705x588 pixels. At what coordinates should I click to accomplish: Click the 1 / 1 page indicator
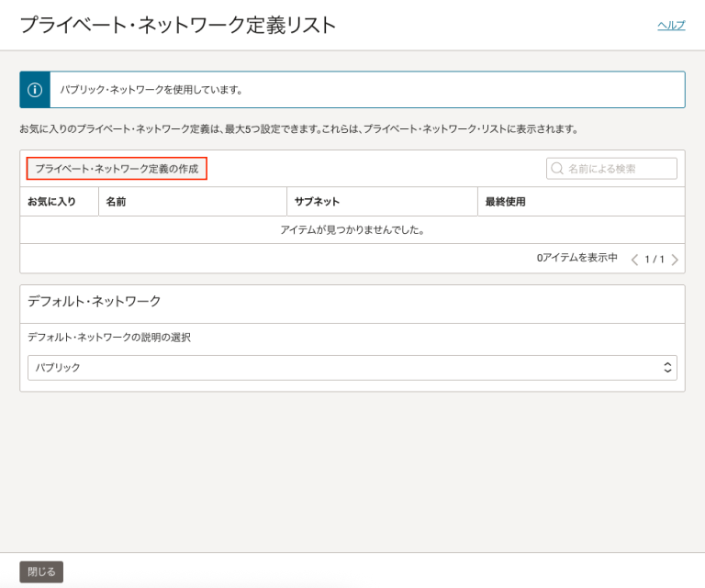[x=655, y=260]
